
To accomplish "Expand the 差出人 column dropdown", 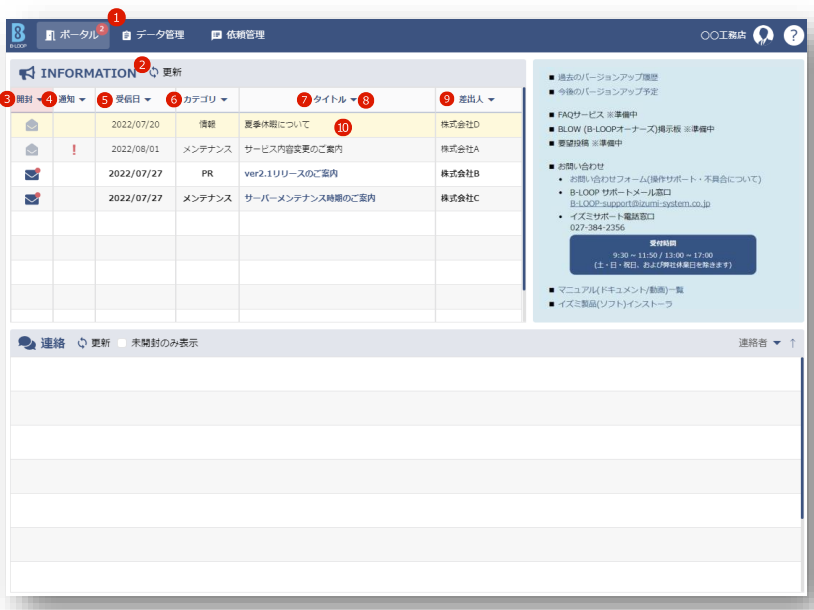I will pyautogui.click(x=491, y=100).
